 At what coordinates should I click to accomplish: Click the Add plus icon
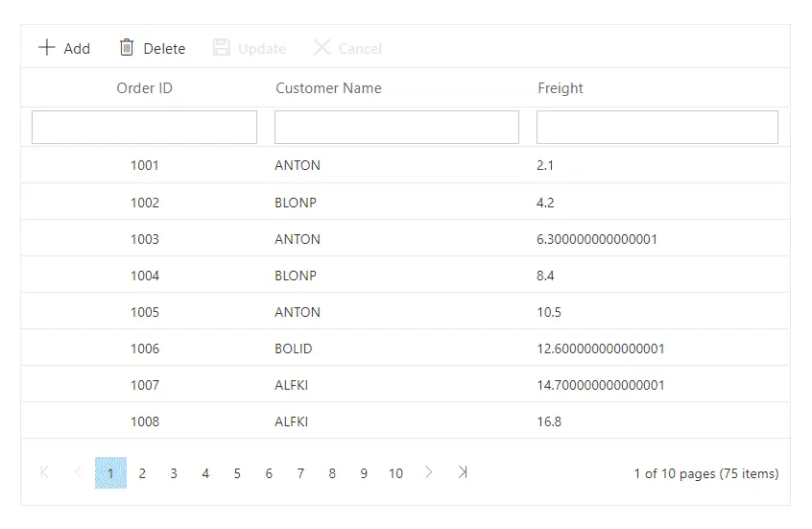47,47
